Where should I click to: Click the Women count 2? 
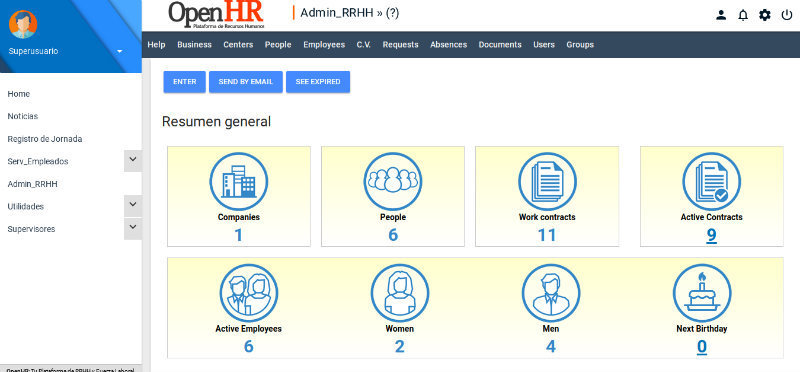399,346
